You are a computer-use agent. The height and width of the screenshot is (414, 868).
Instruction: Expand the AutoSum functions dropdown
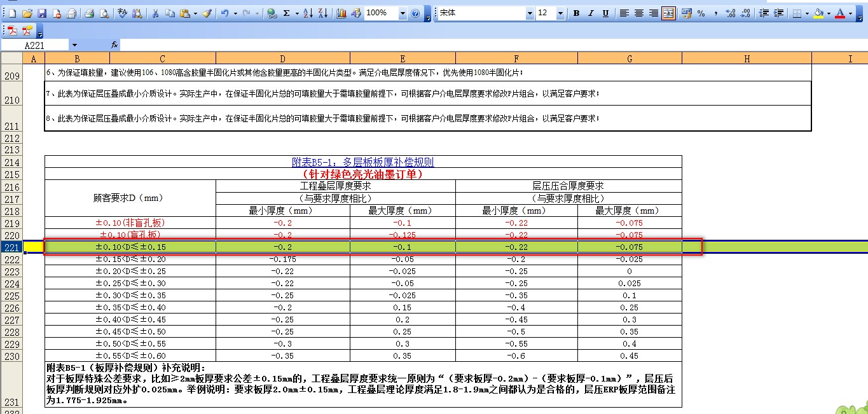pyautogui.click(x=296, y=13)
